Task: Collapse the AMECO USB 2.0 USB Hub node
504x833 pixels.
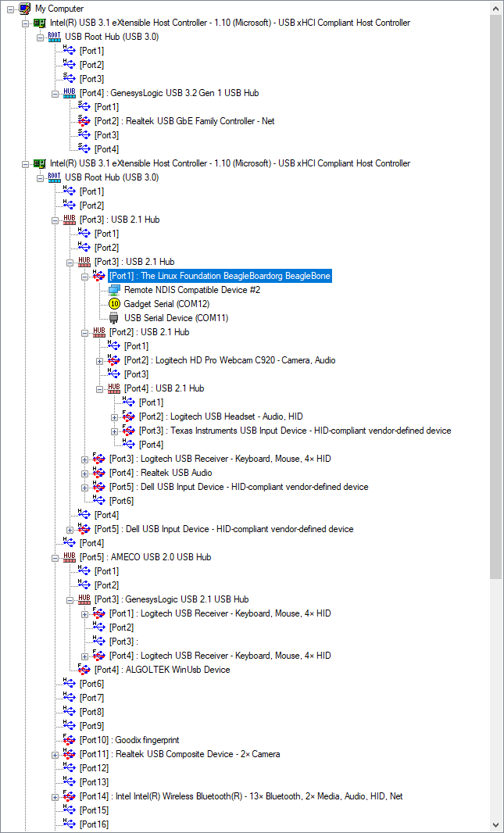Action: [x=55, y=557]
